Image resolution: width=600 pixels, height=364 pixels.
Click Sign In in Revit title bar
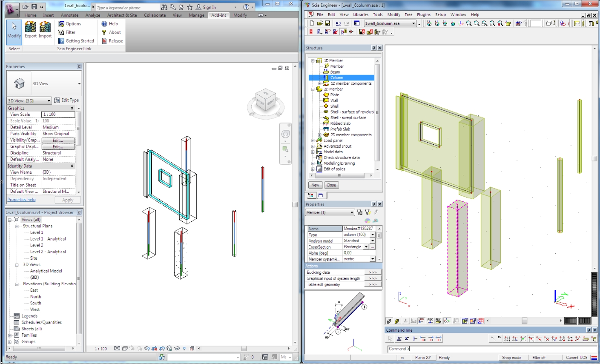point(206,7)
